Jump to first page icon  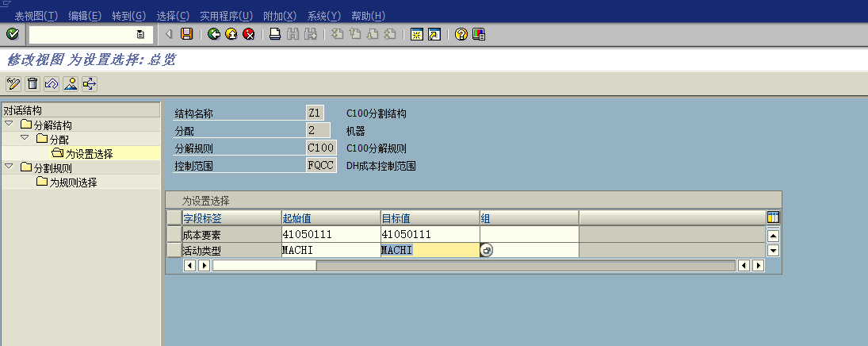pos(337,34)
